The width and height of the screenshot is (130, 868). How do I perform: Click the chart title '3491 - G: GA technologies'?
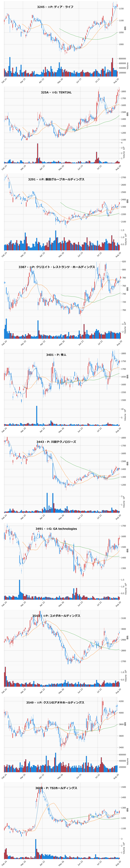[x=56, y=529]
